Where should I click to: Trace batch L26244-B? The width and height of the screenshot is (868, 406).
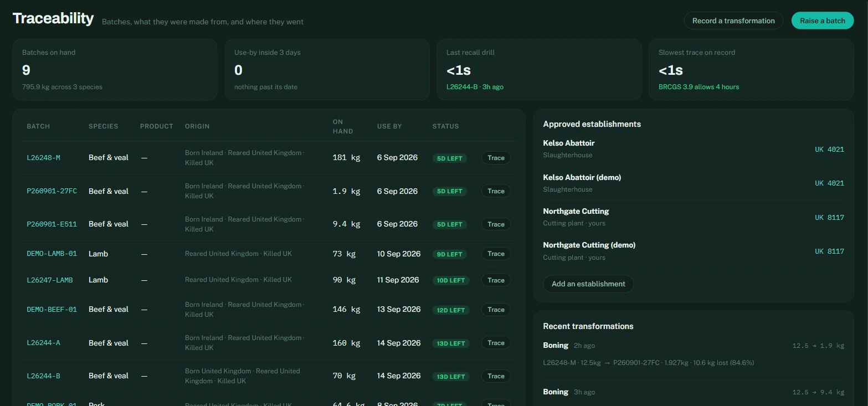[496, 376]
